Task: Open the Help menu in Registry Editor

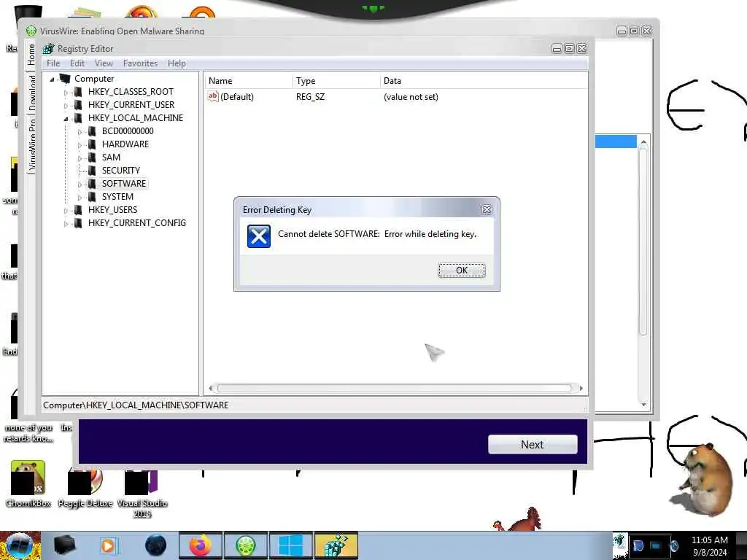Action: pos(177,63)
